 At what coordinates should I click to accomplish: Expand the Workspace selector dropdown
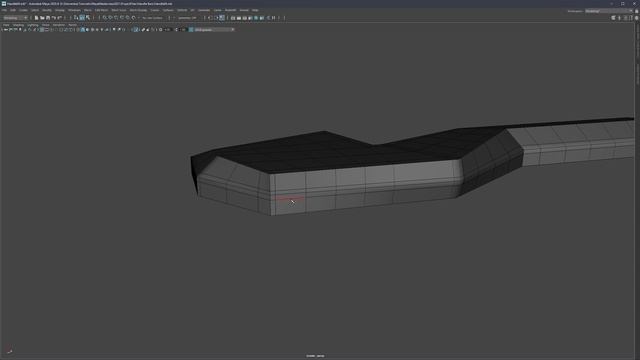click(x=608, y=11)
